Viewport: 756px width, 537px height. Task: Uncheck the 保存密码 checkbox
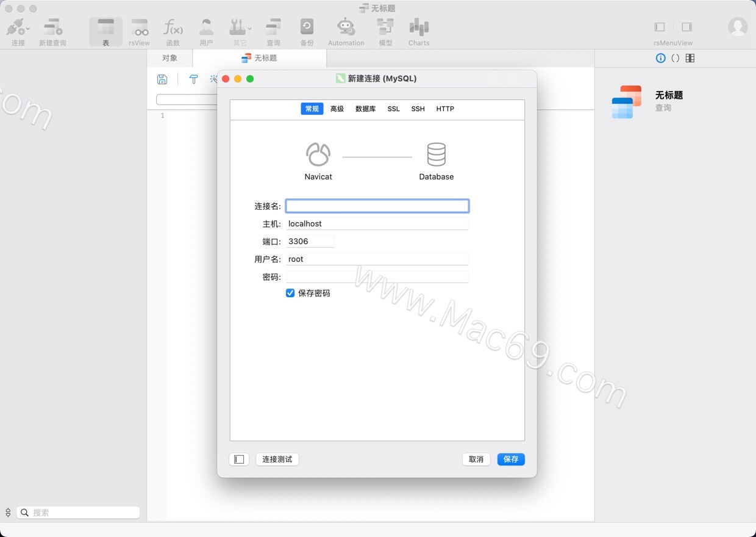(290, 293)
